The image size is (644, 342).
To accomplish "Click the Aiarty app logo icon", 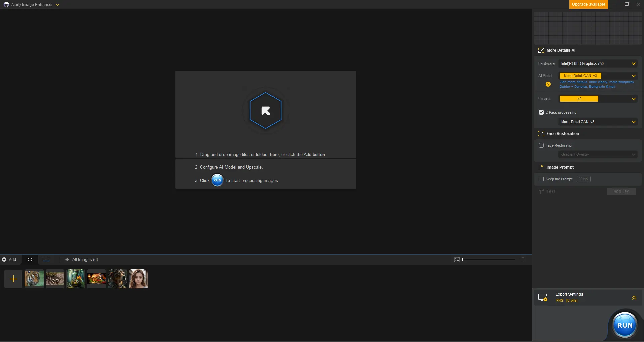I will point(6,5).
